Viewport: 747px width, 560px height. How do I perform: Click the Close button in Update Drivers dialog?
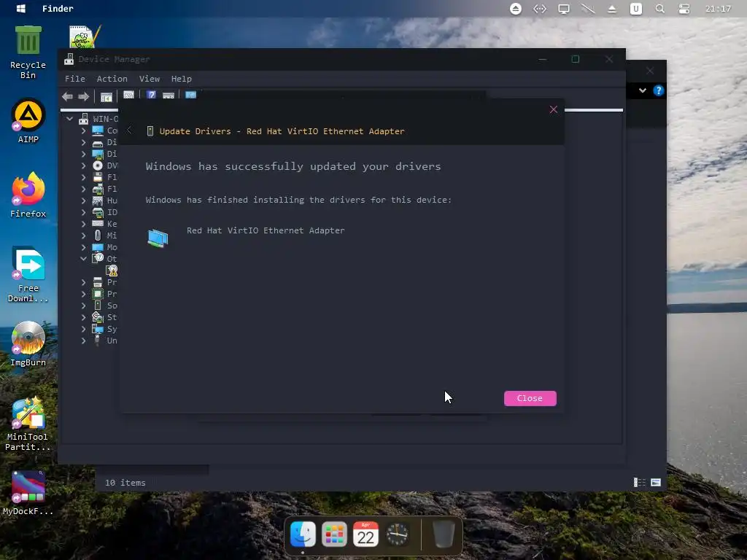click(x=530, y=398)
